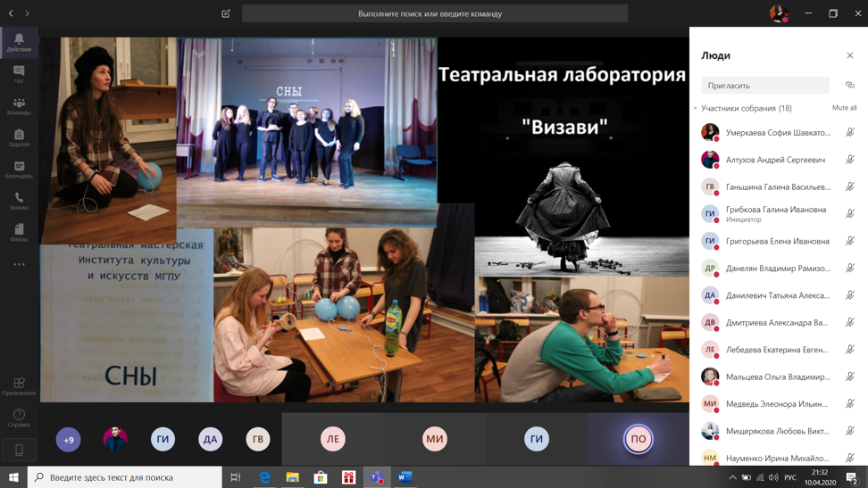Toggle mic icon for Мальцева Ольга
The width and height of the screenshot is (868, 488).
point(850,376)
